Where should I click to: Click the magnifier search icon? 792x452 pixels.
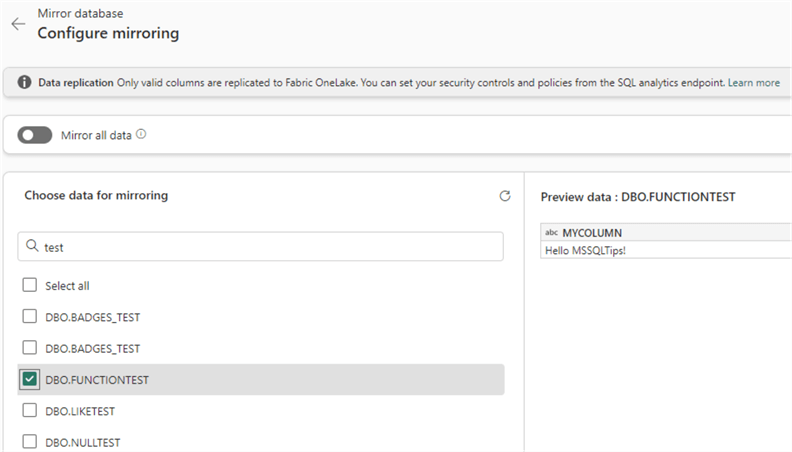pos(32,246)
